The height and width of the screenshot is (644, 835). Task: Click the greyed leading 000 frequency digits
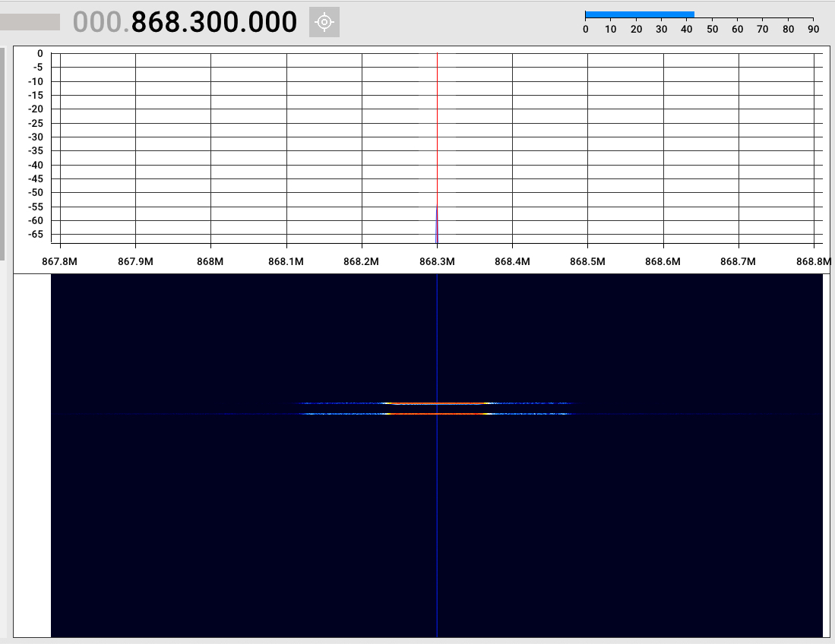(98, 22)
